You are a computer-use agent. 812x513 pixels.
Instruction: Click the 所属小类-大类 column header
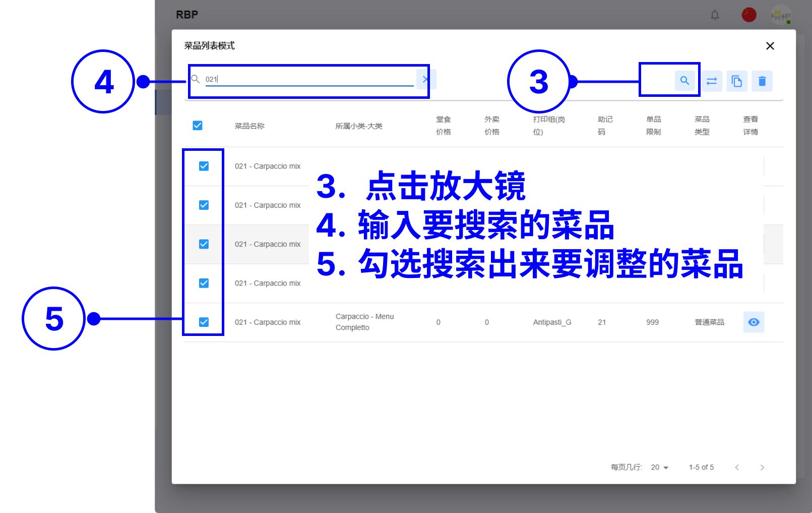click(359, 126)
